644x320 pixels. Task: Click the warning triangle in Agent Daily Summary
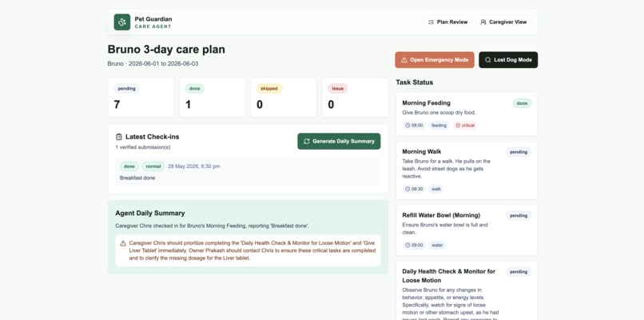pos(123,243)
